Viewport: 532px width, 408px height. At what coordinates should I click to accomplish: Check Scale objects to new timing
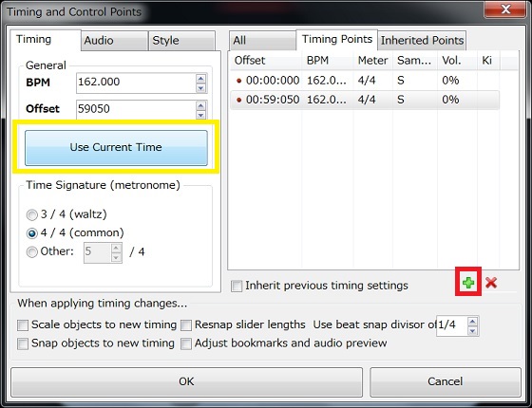click(x=23, y=325)
